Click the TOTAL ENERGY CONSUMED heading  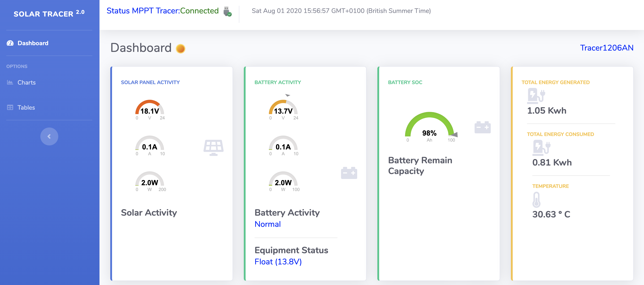pyautogui.click(x=560, y=134)
